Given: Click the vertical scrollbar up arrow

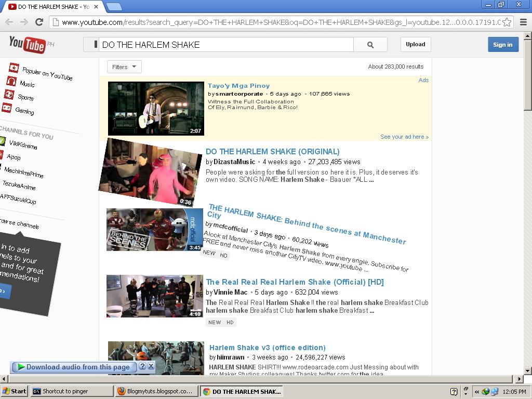Looking at the screenshot, I should (528, 36).
